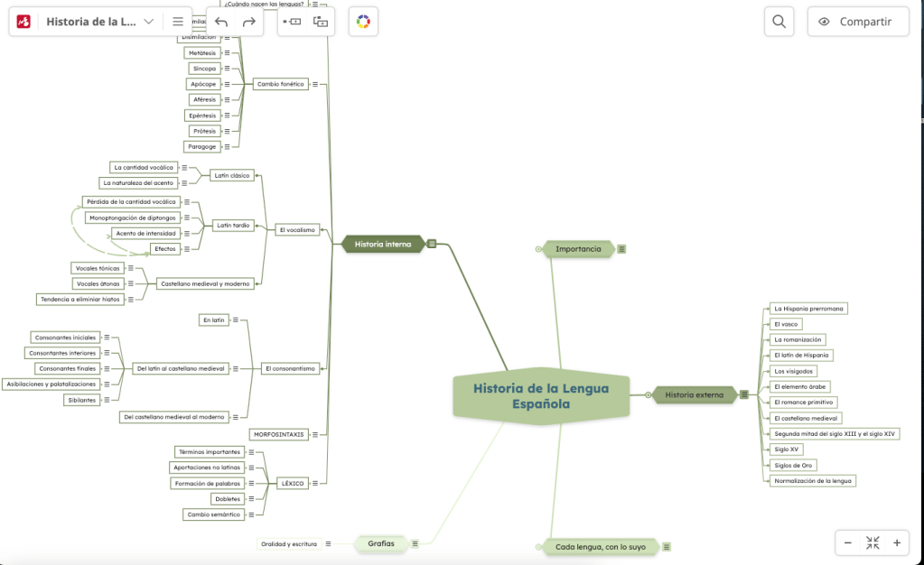Open the hamburger main menu

[x=178, y=22]
